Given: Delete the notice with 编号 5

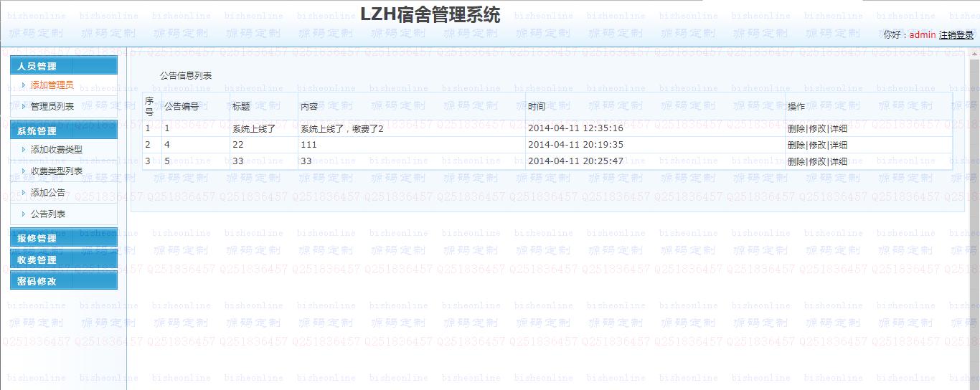Looking at the screenshot, I should point(796,162).
